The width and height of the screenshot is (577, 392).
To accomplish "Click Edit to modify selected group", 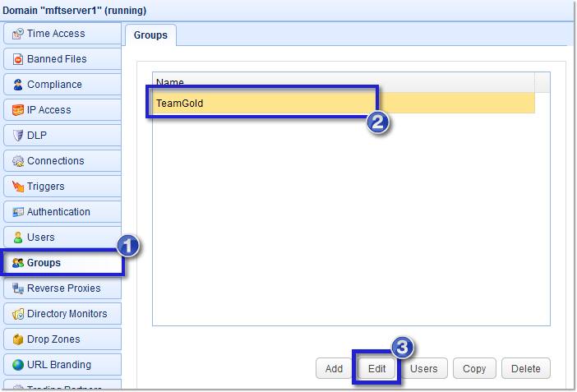I will [377, 369].
